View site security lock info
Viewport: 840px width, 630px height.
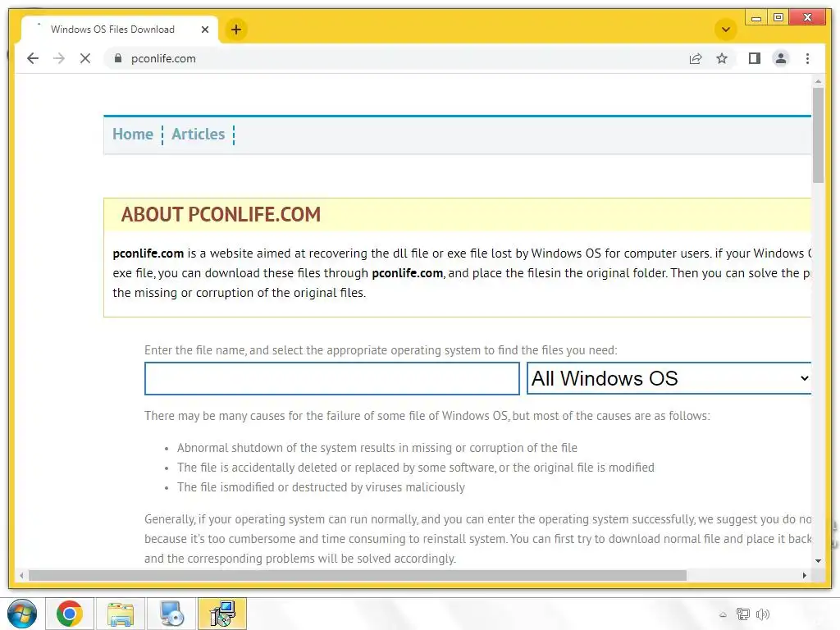click(118, 58)
